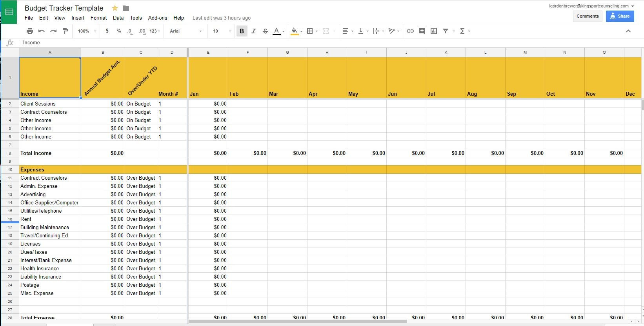Expand the filter views dropdown arrow
This screenshot has width=644, height=326.
click(x=454, y=31)
